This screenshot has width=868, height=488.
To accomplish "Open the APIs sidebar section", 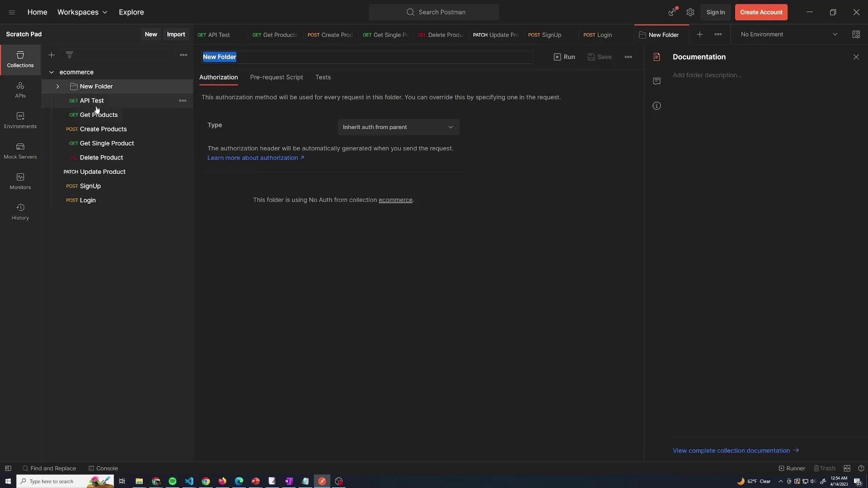I will coord(20,90).
